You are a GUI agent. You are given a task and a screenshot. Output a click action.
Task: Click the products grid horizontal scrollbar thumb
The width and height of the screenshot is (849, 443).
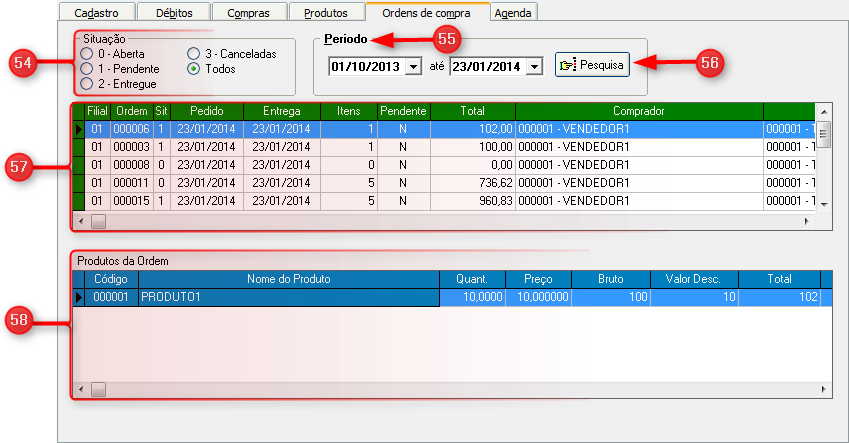99,389
